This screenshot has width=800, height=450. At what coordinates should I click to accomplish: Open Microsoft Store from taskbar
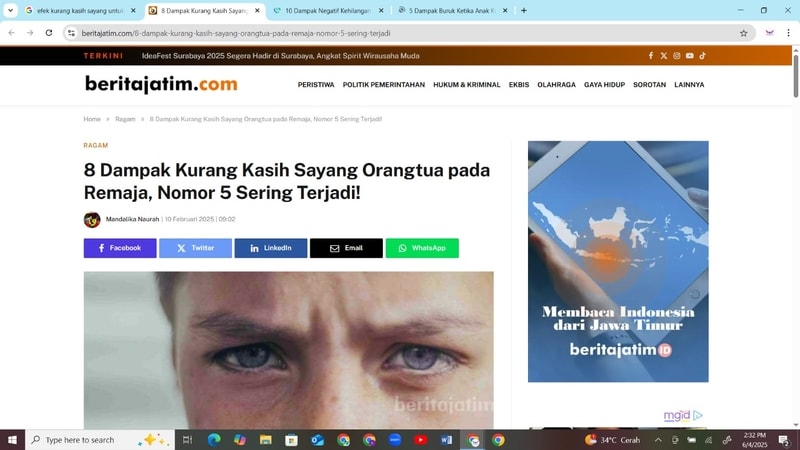[291, 440]
